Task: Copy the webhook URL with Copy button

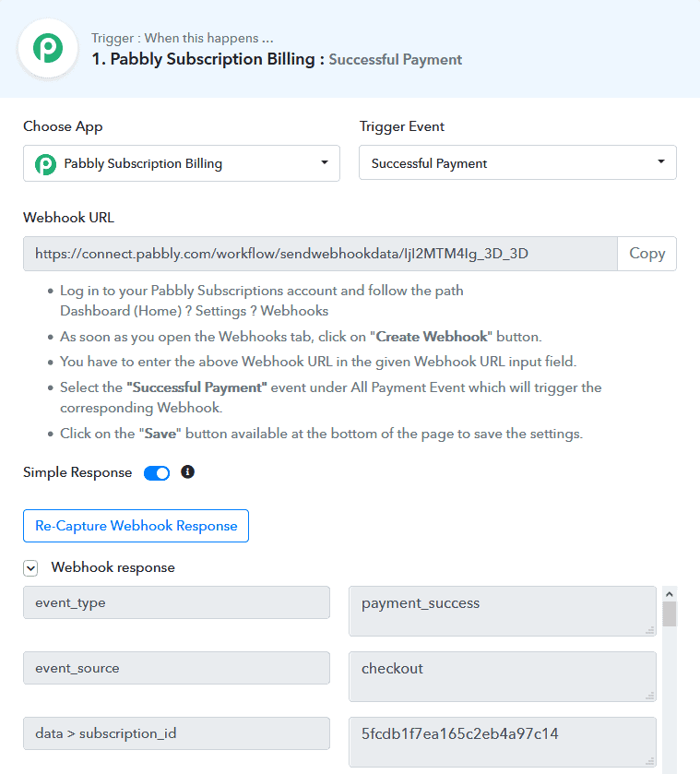Action: tap(647, 254)
